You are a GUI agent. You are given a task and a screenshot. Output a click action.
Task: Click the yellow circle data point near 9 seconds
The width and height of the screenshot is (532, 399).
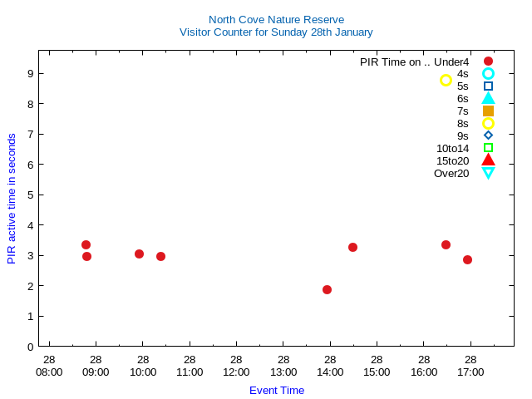pyautogui.click(x=446, y=81)
